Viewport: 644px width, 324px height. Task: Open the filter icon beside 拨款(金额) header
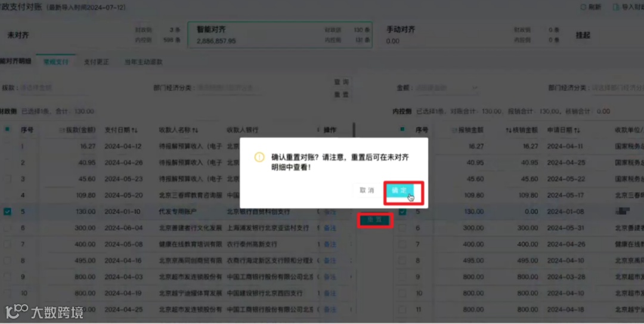(x=61, y=130)
